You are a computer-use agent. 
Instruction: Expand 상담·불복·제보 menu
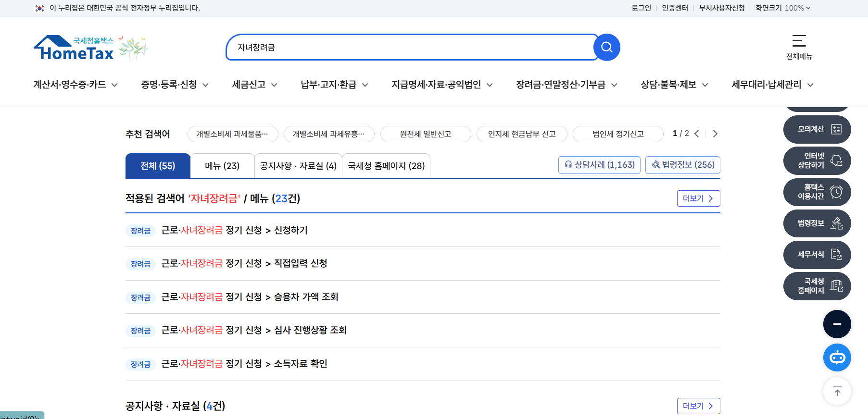pos(674,85)
